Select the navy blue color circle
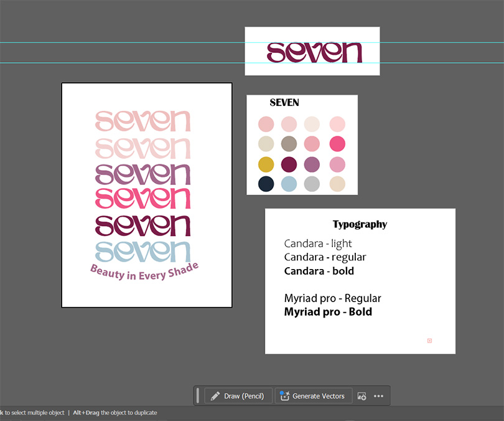The image size is (504, 421). click(266, 184)
